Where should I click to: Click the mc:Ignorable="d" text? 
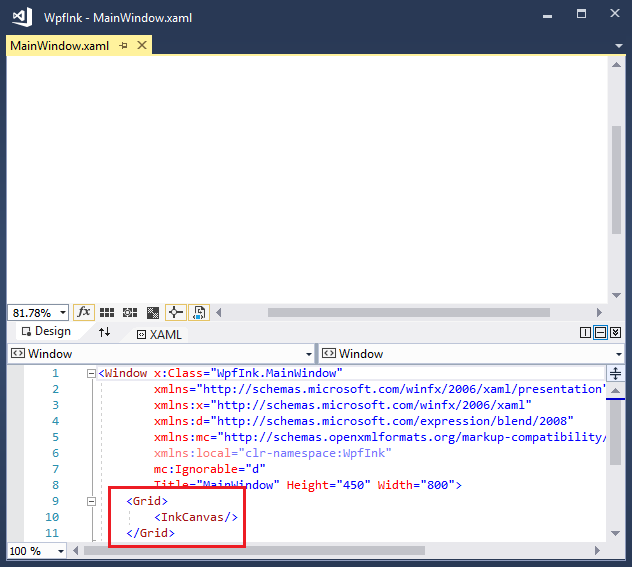pos(210,469)
